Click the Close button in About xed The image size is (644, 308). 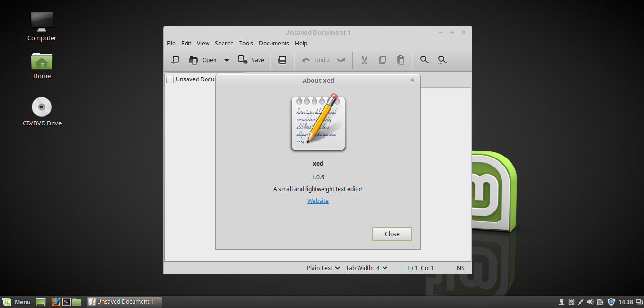392,234
